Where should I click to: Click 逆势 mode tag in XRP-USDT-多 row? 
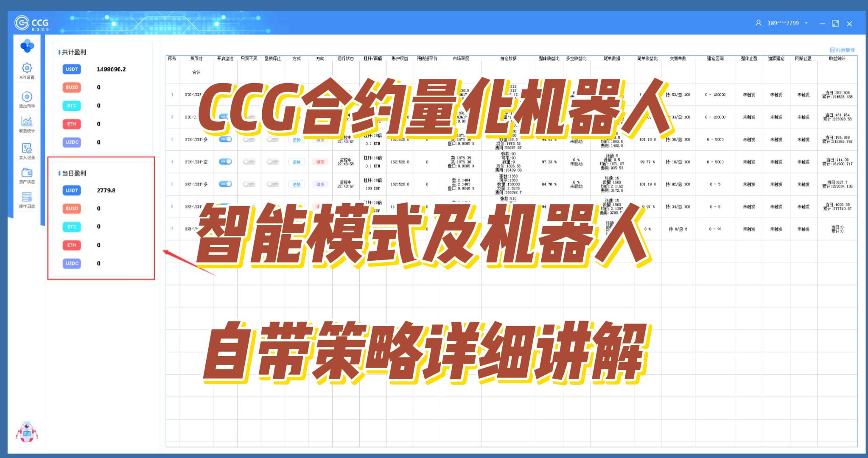[297, 184]
